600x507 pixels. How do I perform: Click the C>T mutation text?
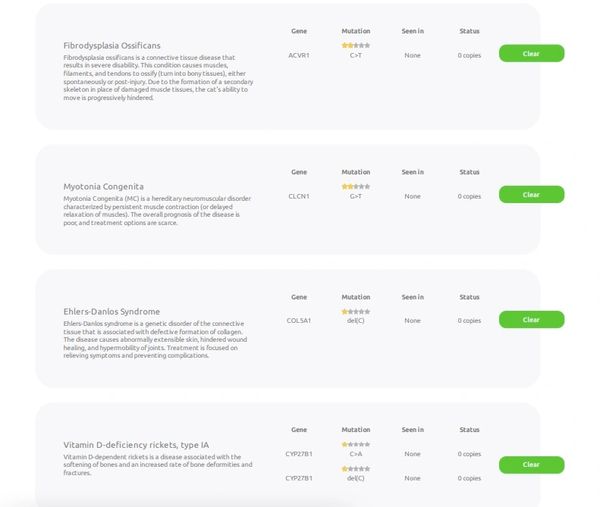pos(355,55)
